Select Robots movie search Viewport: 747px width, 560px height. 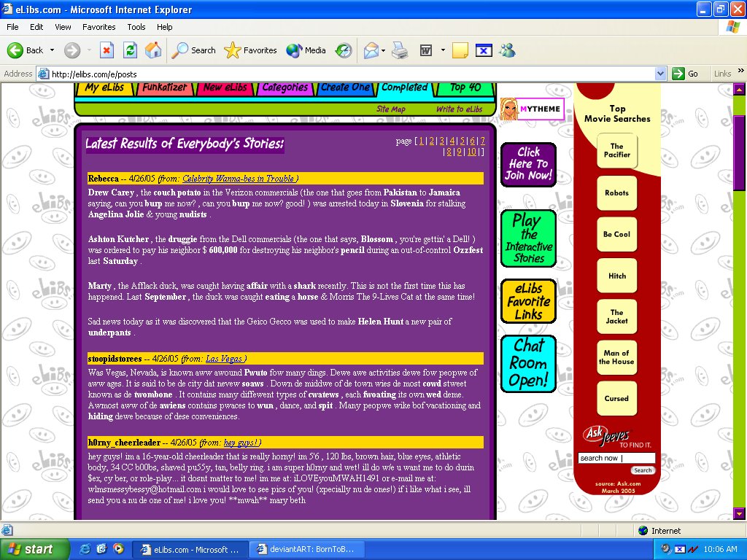point(617,192)
